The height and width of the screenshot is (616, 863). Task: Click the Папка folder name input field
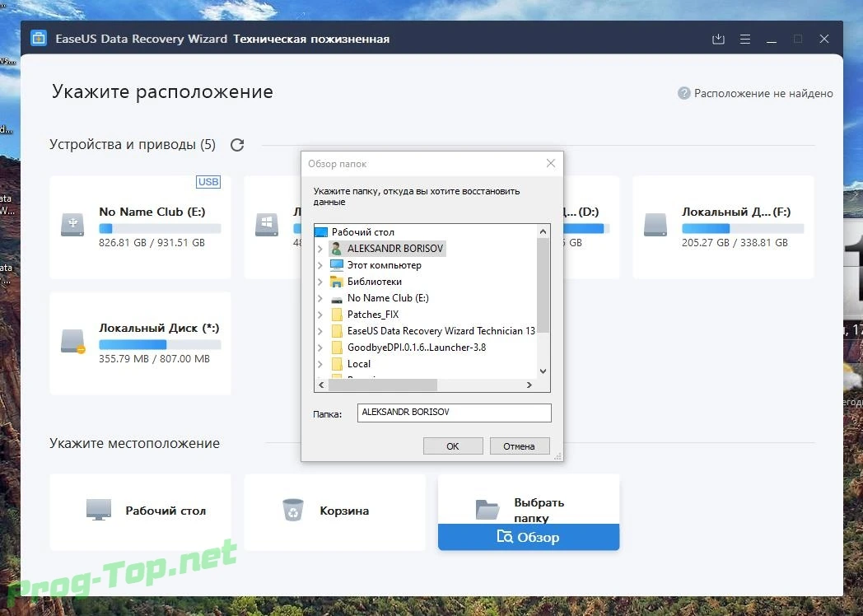[454, 413]
